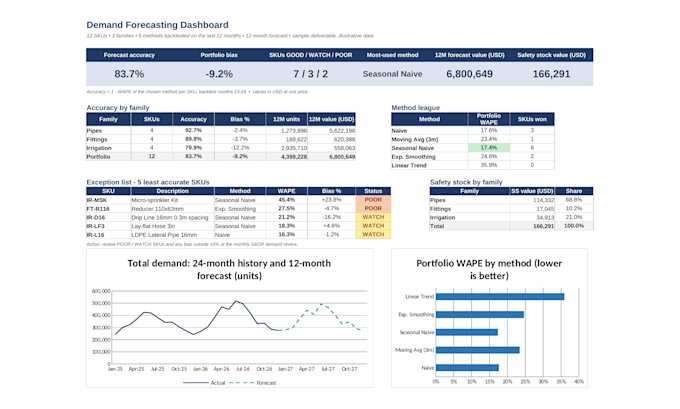Viewport: 680px width, 409px height.
Task: Select the IR-LF3 SKU cell
Action: (x=108, y=226)
